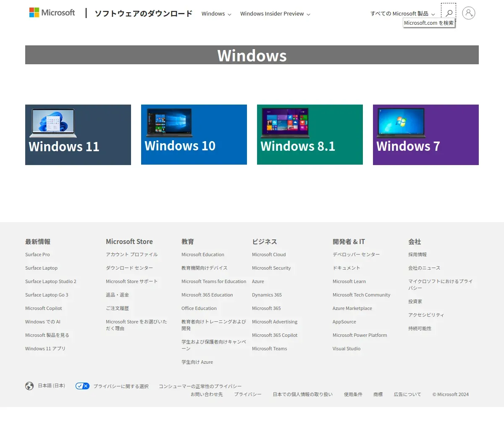The width and height of the screenshot is (504, 441).
Task: Open Microsoft Tech Community link
Action: (x=361, y=295)
